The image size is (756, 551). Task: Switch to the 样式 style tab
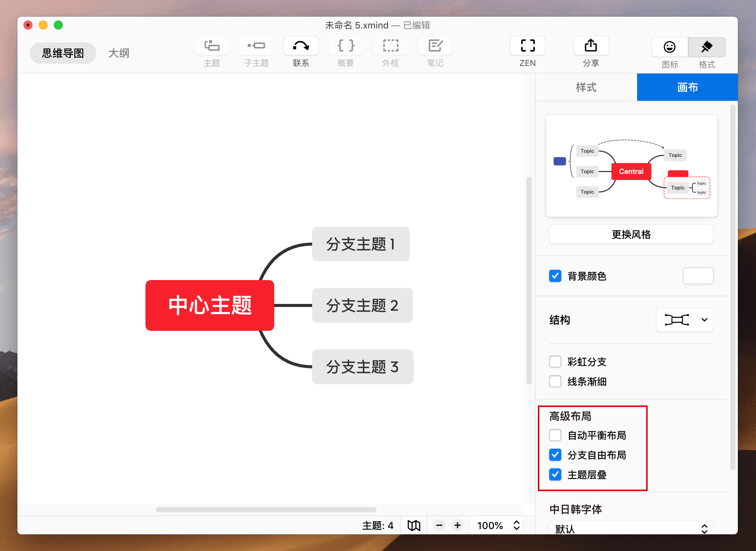coord(586,87)
